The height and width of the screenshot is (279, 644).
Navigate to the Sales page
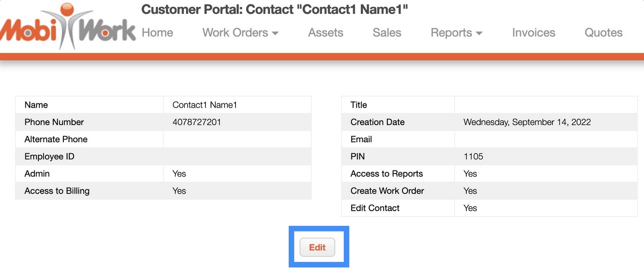click(x=387, y=33)
